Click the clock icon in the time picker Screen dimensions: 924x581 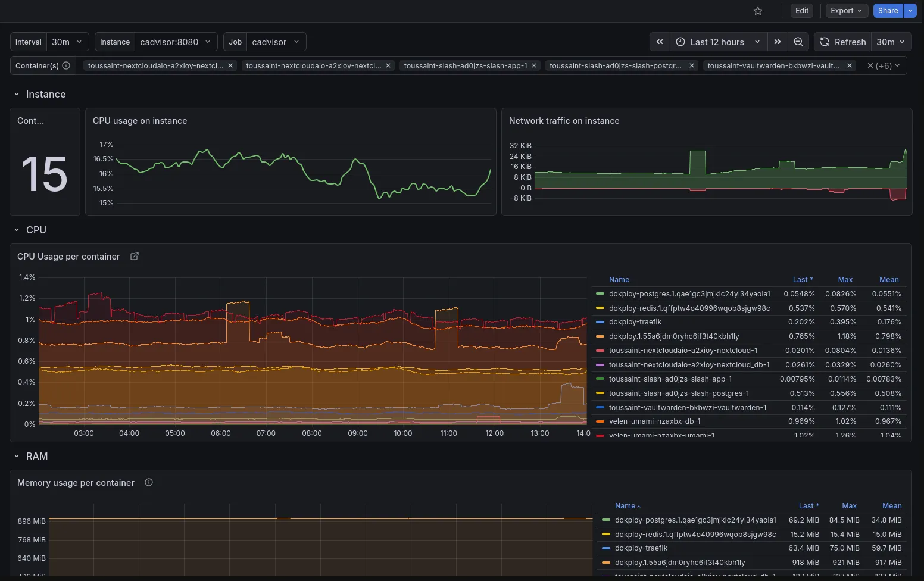pos(680,42)
